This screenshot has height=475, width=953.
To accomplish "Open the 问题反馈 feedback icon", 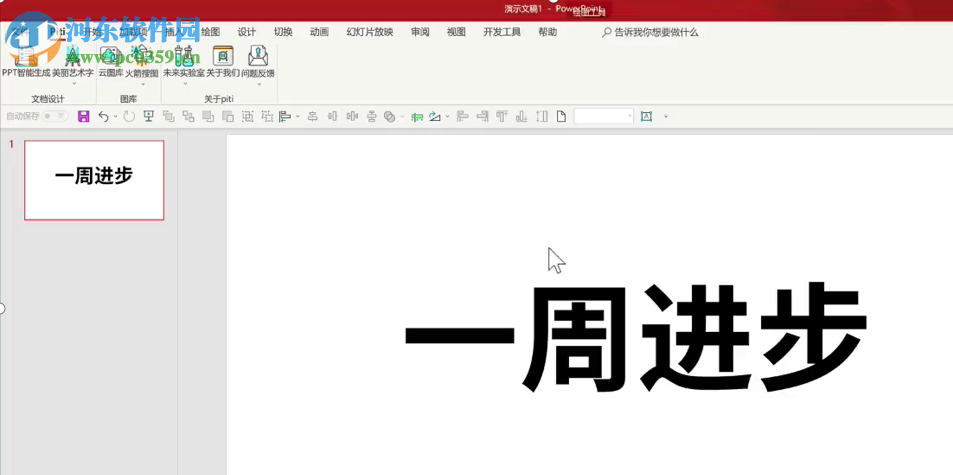I will 258,61.
